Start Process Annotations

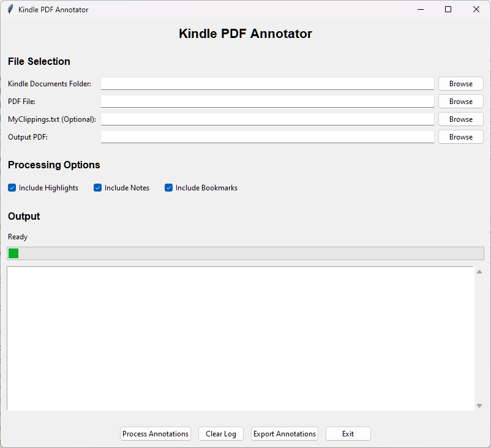pos(156,433)
